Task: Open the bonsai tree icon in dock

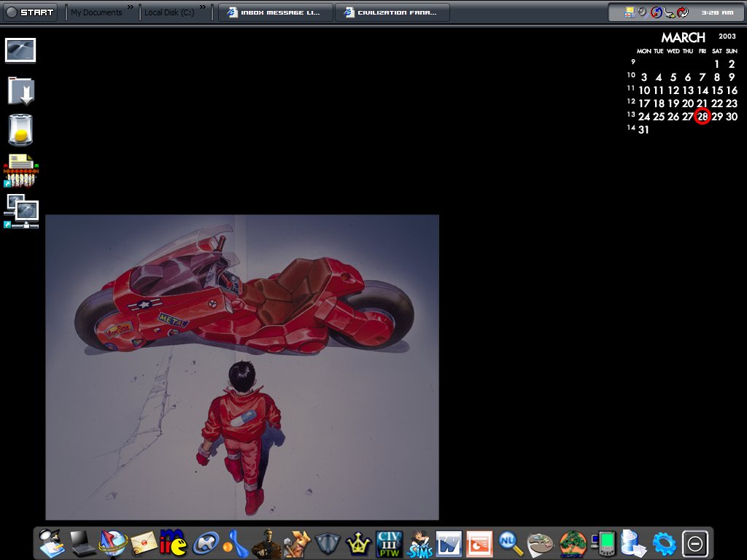Action: [572, 544]
